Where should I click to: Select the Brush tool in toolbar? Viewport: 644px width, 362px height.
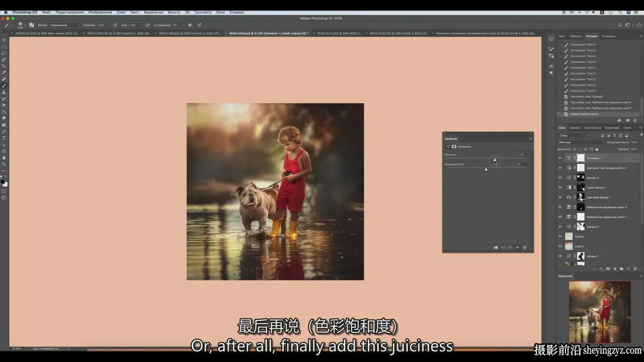click(4, 85)
